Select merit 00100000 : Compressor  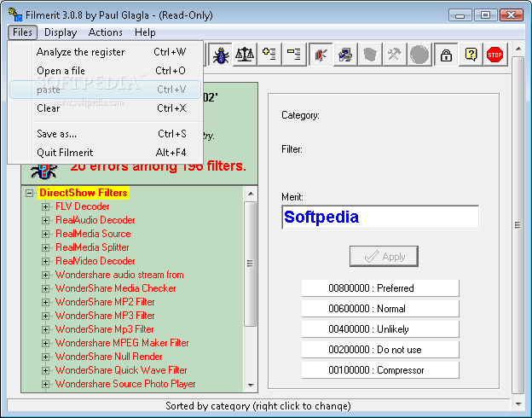click(380, 370)
